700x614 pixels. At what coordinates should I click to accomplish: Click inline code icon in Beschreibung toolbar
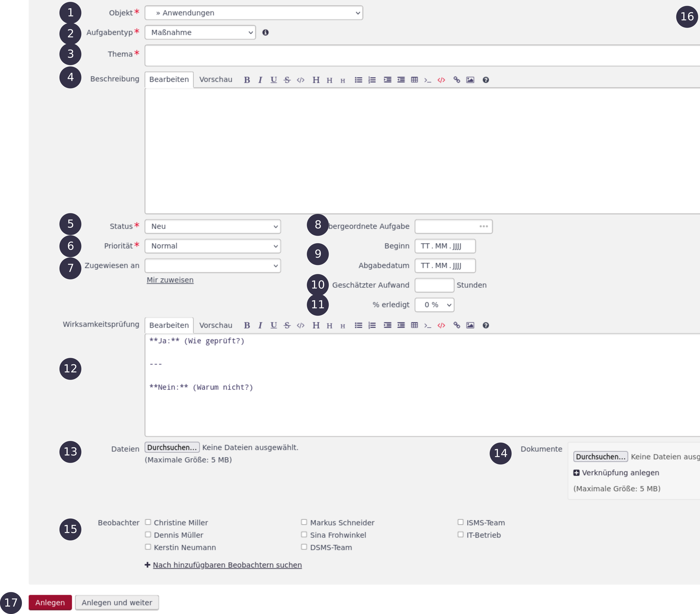click(300, 80)
